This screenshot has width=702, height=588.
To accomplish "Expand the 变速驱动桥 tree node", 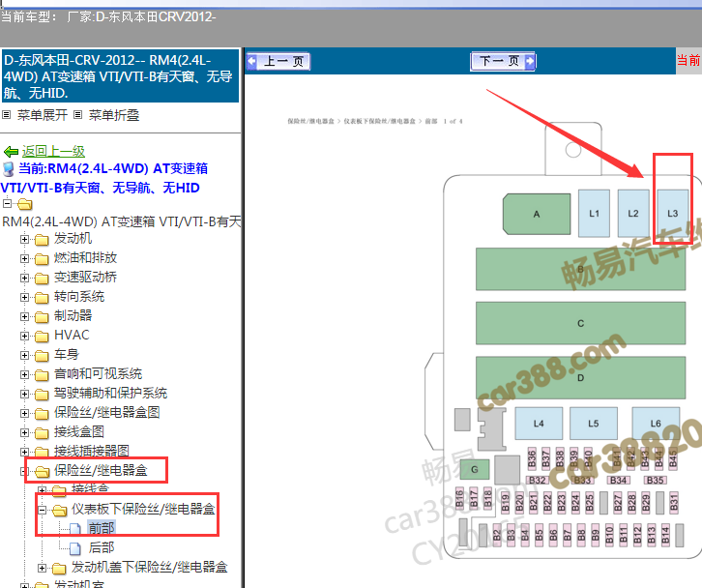I will tap(24, 278).
